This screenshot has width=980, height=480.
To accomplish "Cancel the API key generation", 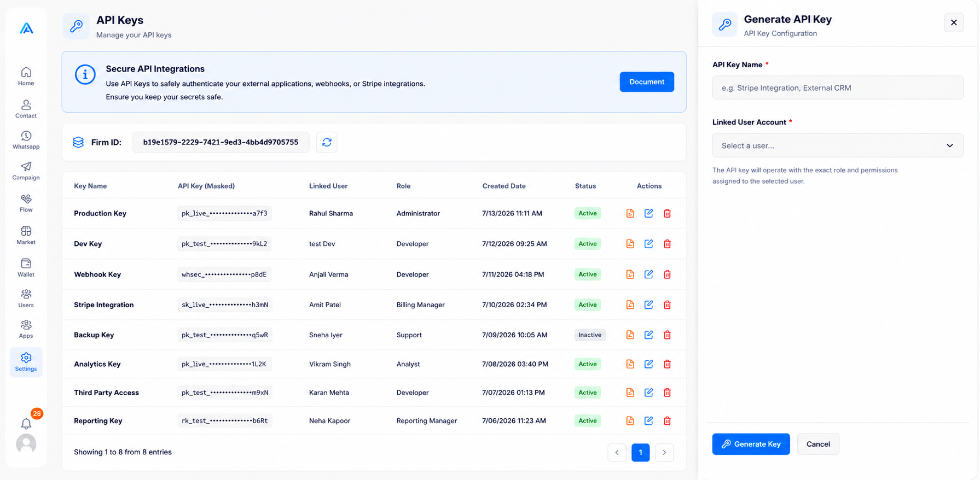I will pos(818,444).
